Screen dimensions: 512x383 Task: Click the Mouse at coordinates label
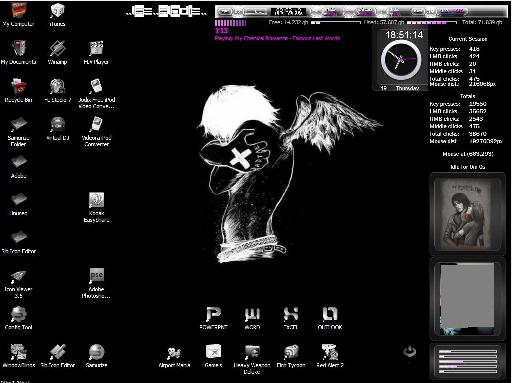(x=468, y=154)
